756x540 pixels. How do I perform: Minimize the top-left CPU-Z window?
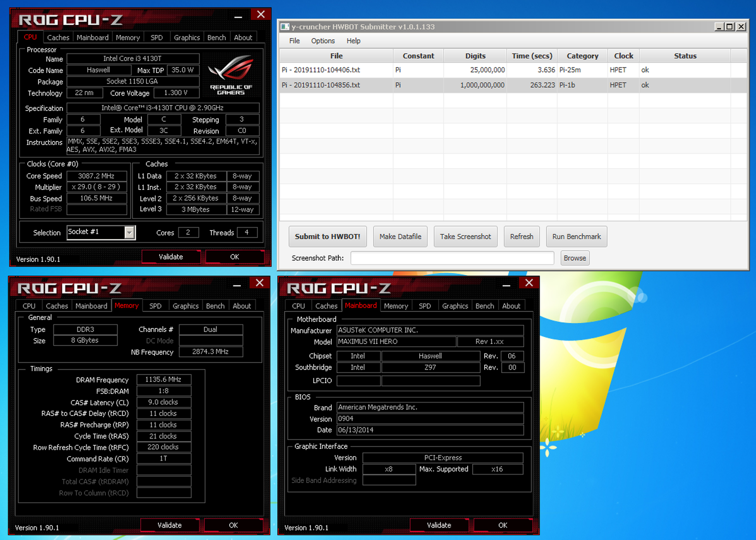(238, 16)
